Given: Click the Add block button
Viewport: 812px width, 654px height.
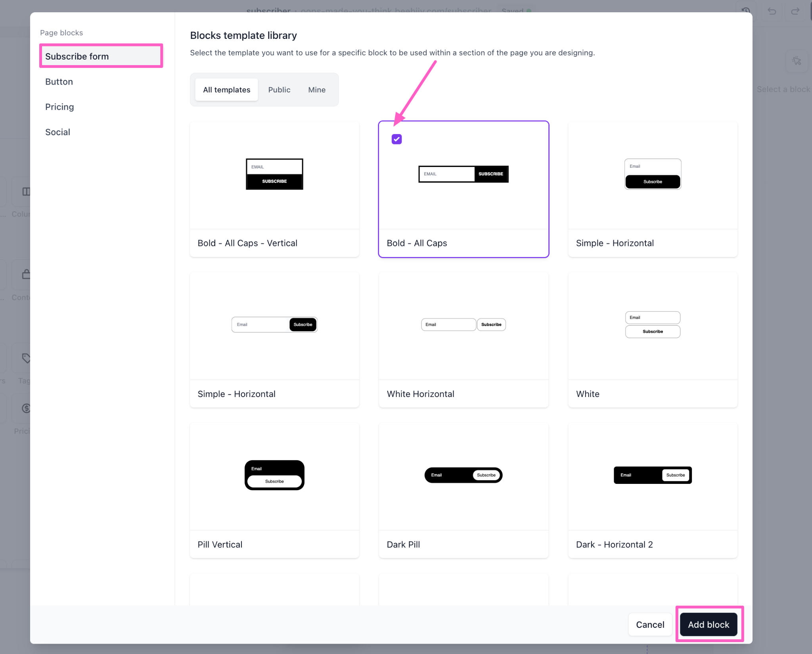Looking at the screenshot, I should [x=709, y=624].
